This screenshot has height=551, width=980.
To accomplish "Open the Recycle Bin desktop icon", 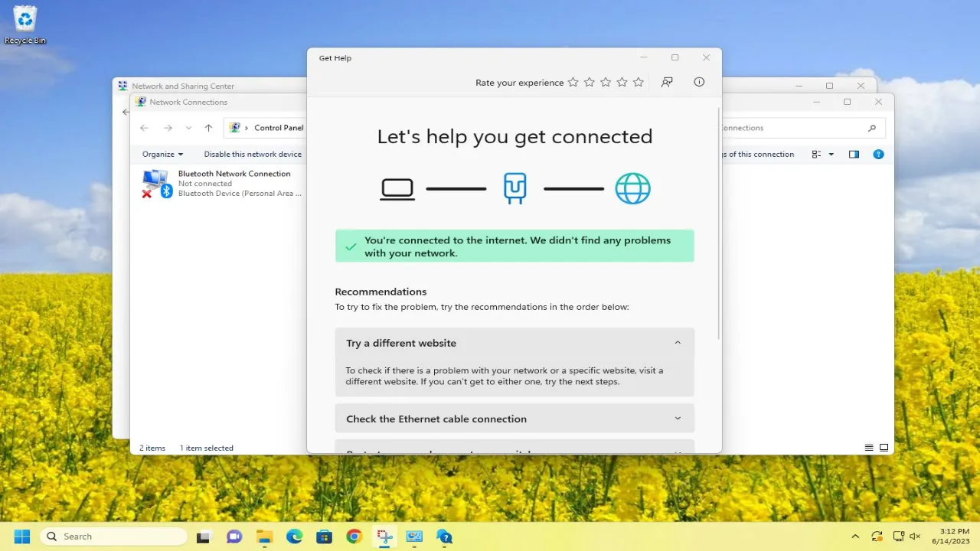I will coord(25,24).
